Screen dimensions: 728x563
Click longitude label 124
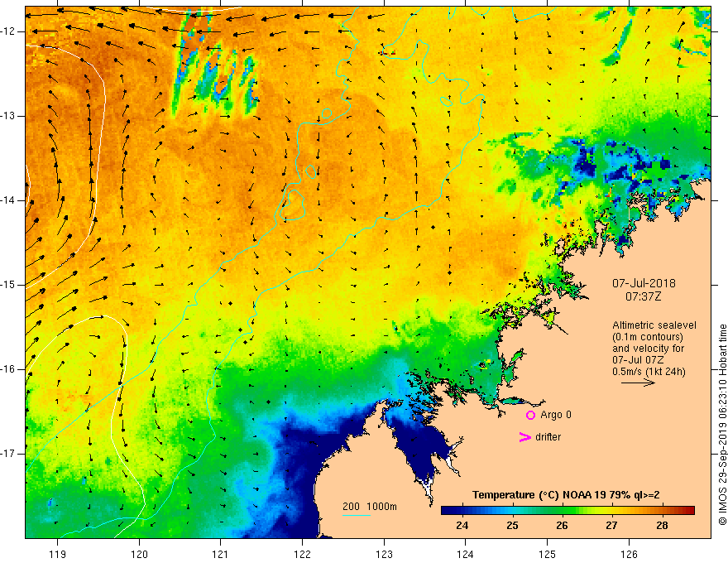(466, 554)
